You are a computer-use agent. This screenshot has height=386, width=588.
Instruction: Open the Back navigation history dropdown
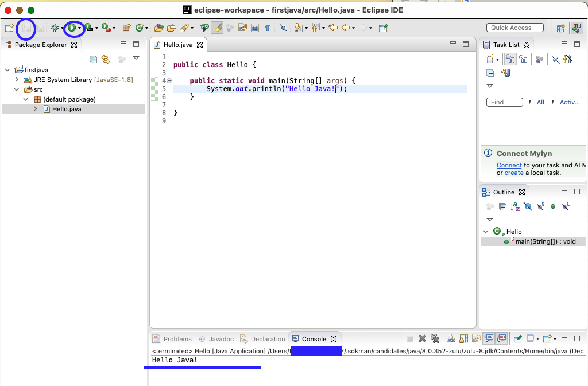pyautogui.click(x=353, y=29)
